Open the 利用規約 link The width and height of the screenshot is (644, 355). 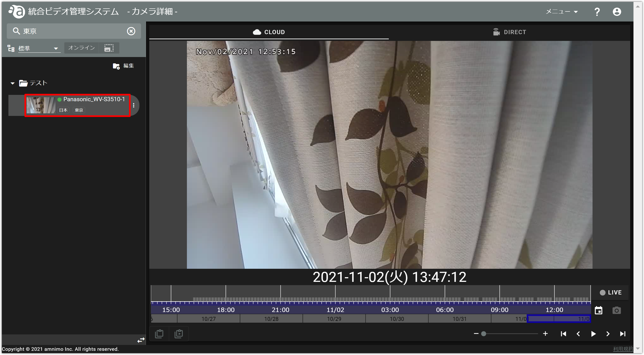coord(622,349)
